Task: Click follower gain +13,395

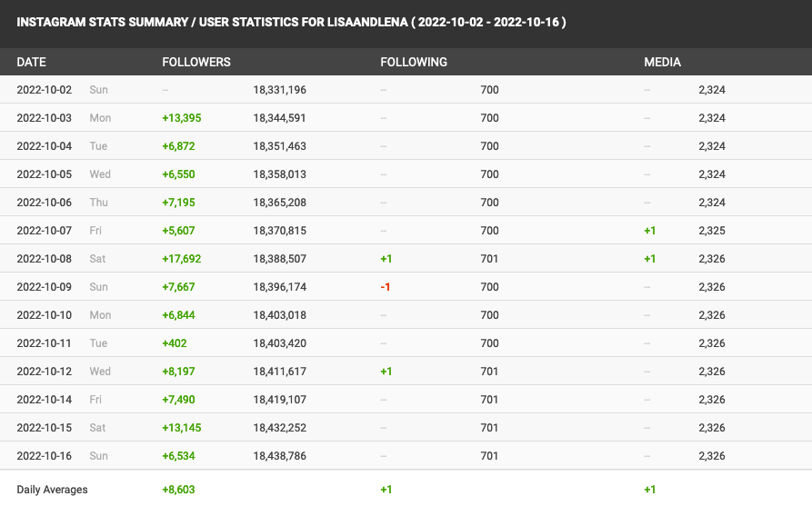Action: point(182,118)
